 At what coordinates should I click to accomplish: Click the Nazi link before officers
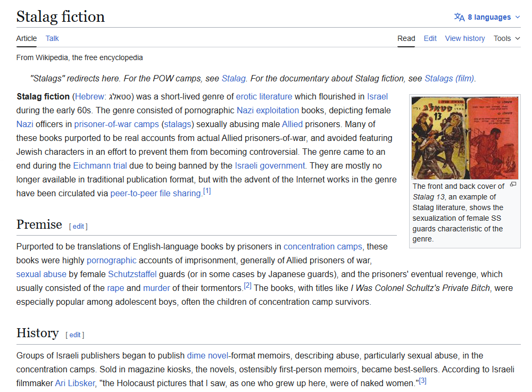(x=25, y=124)
